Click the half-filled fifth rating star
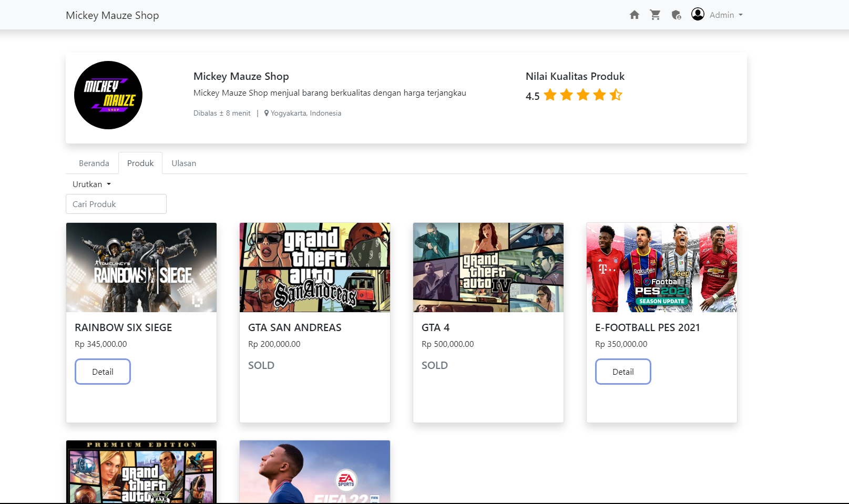 click(616, 95)
